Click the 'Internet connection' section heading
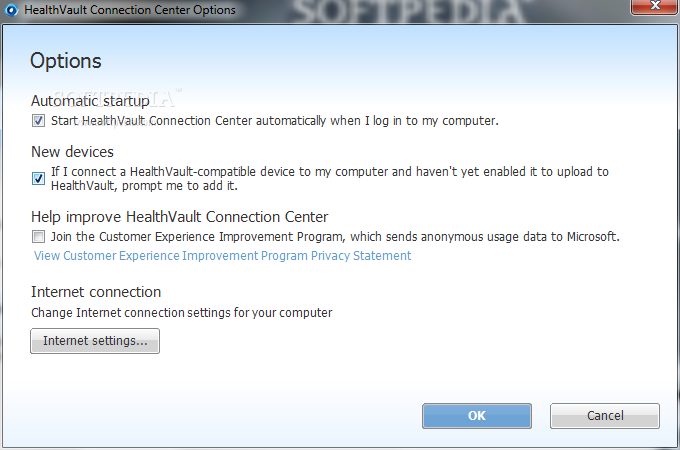Viewport: 680px width, 450px height. pyautogui.click(x=96, y=292)
